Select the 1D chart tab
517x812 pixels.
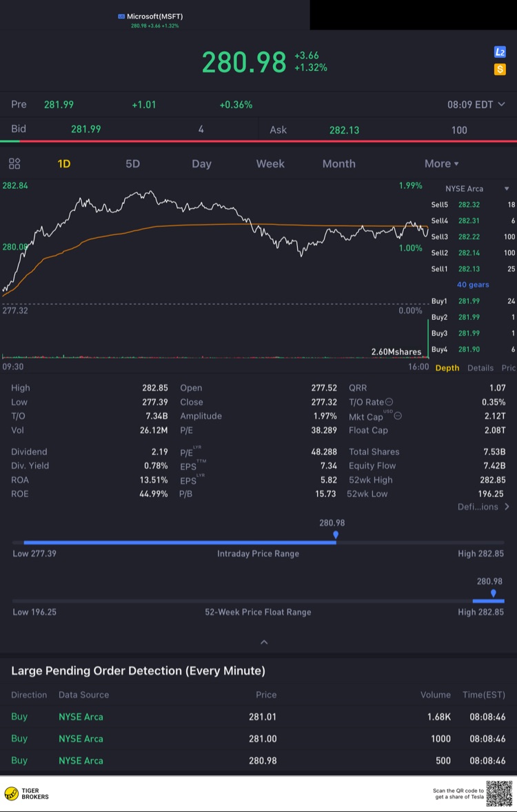(63, 163)
